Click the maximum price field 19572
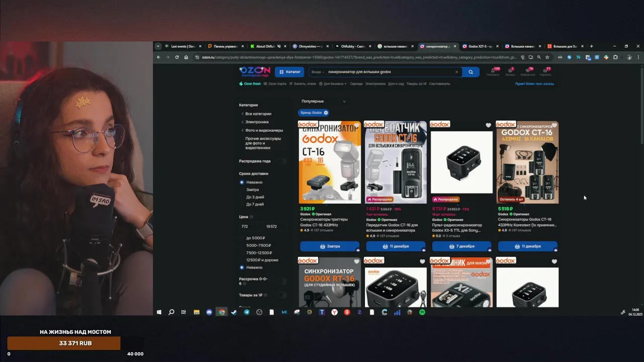 coord(275,227)
